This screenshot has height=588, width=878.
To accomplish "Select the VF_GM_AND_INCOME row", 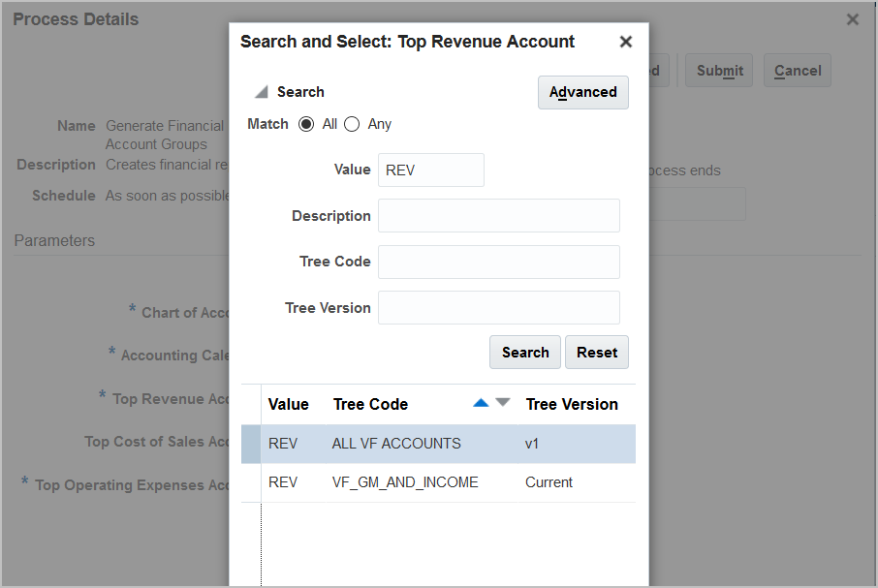I will (x=405, y=482).
